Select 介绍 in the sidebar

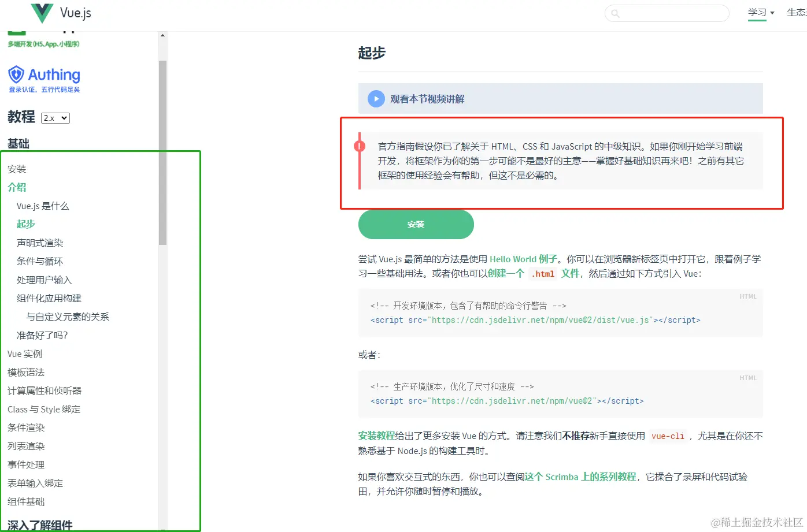tap(17, 187)
